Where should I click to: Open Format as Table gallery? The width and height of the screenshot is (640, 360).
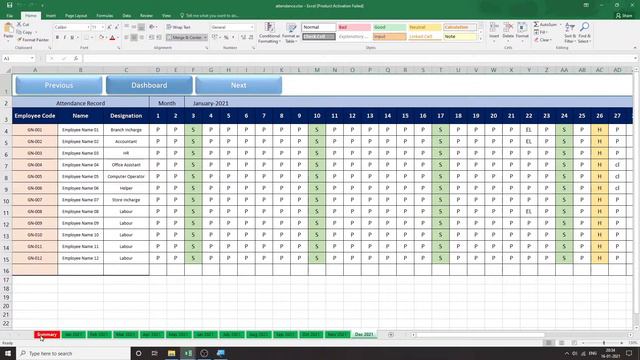(x=291, y=33)
